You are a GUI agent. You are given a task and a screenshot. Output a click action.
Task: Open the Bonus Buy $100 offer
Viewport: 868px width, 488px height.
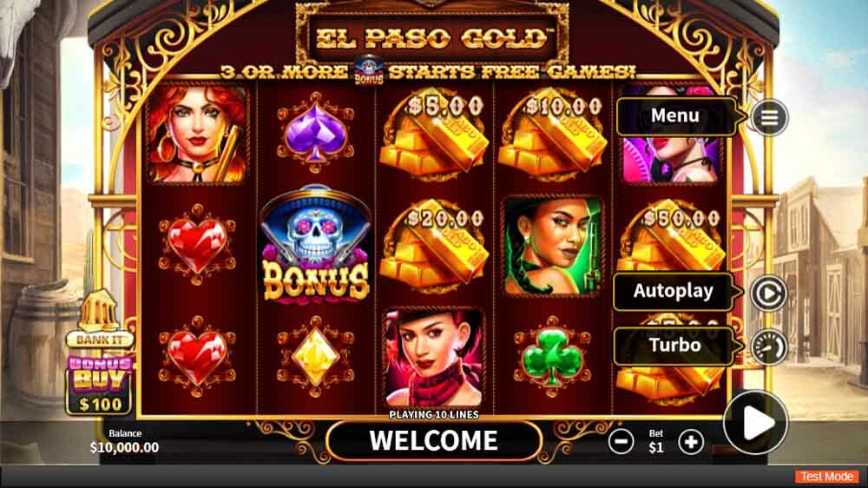tap(100, 386)
